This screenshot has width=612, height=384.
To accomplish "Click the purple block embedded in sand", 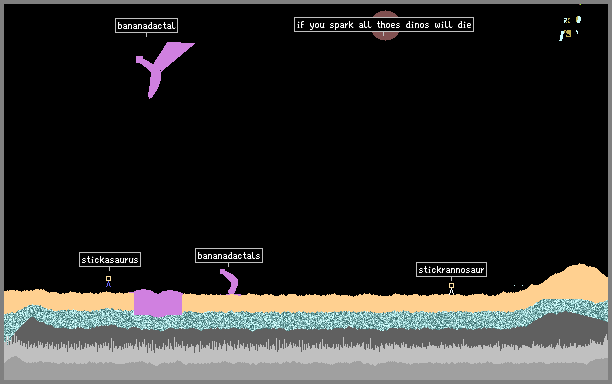I will tap(158, 302).
